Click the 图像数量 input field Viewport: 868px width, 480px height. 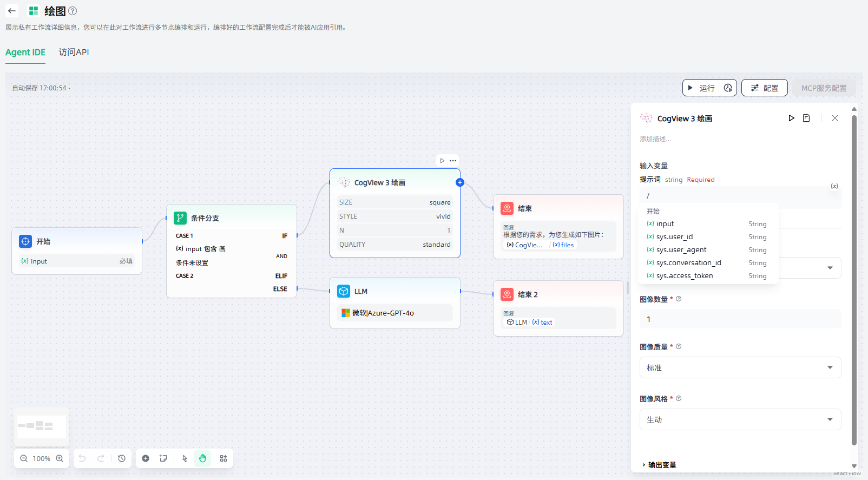(x=740, y=319)
